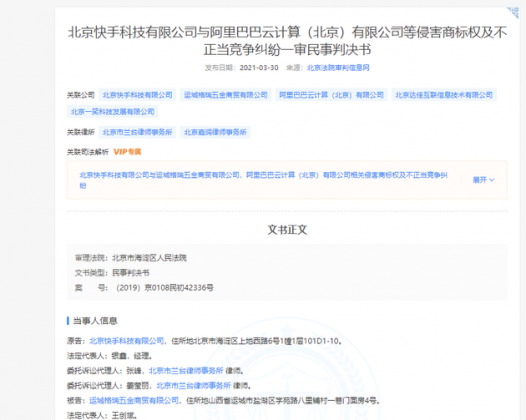Open 北京一笑科技发展有限公司 company tag
The image size is (526, 420).
(112, 112)
